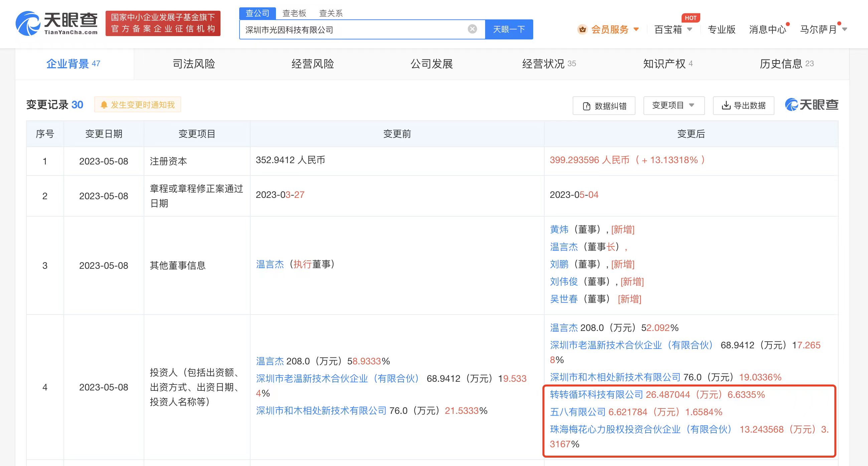Open 温言杰 link in 变更前 executive director row
The width and height of the screenshot is (868, 466).
point(270,264)
